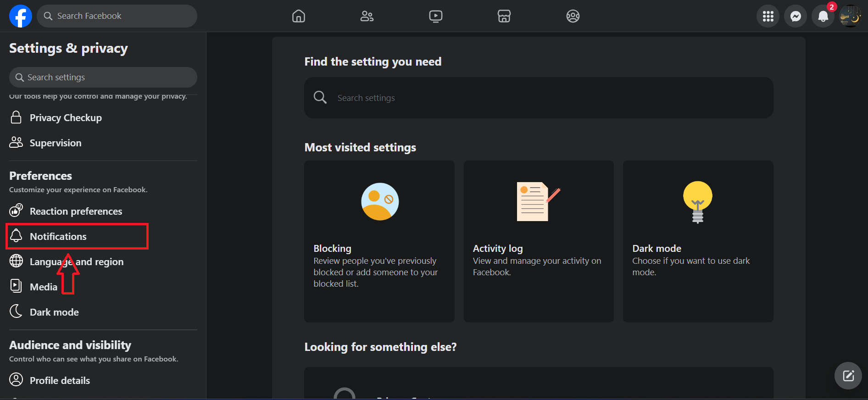The width and height of the screenshot is (868, 400).
Task: Open Privacy Checkup in the sidebar
Action: pos(66,118)
